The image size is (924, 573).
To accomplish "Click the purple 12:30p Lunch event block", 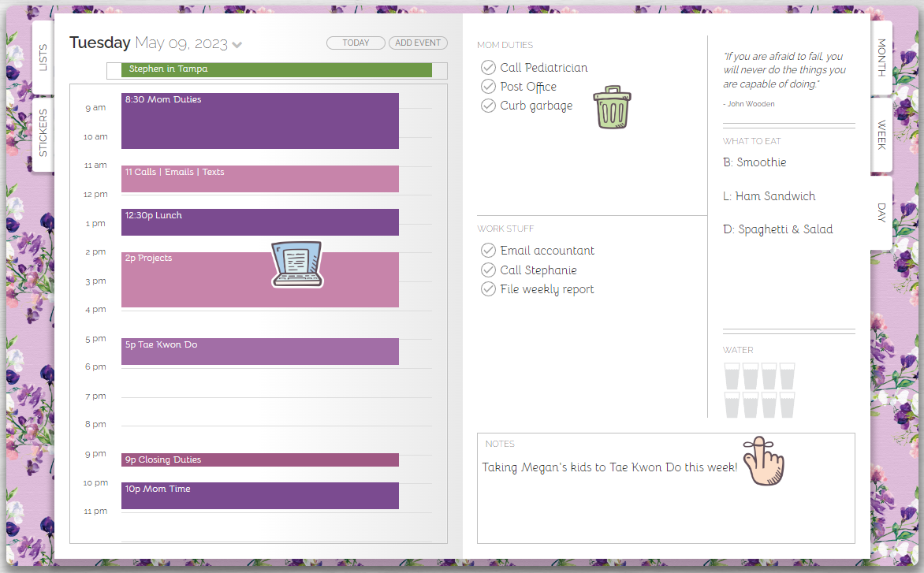I will click(259, 222).
